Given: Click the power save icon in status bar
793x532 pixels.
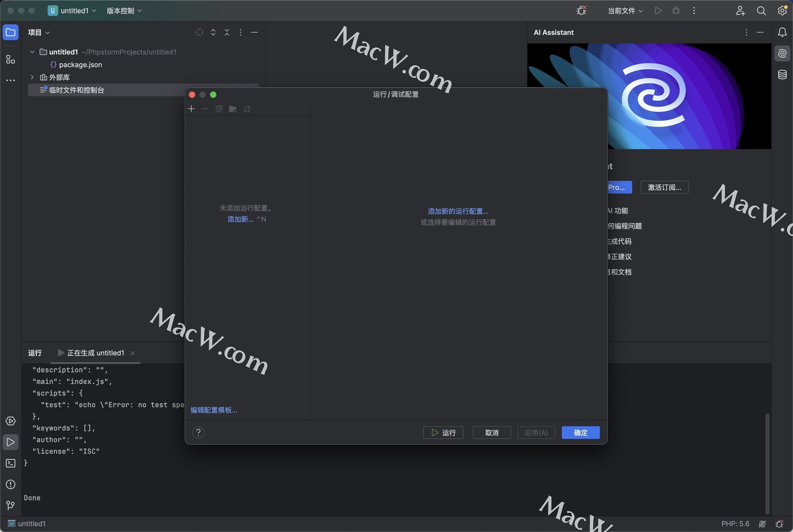Looking at the screenshot, I should click(x=762, y=524).
